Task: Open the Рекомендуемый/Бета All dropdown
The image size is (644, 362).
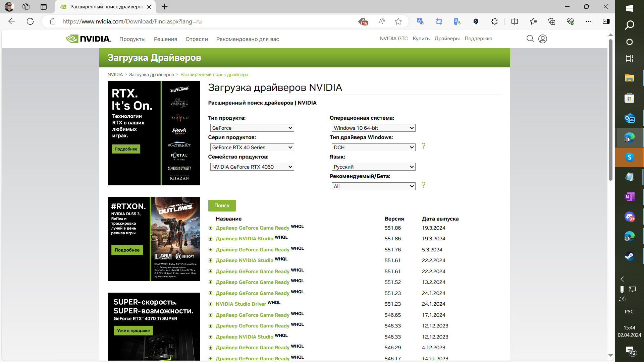Action: 373,186
